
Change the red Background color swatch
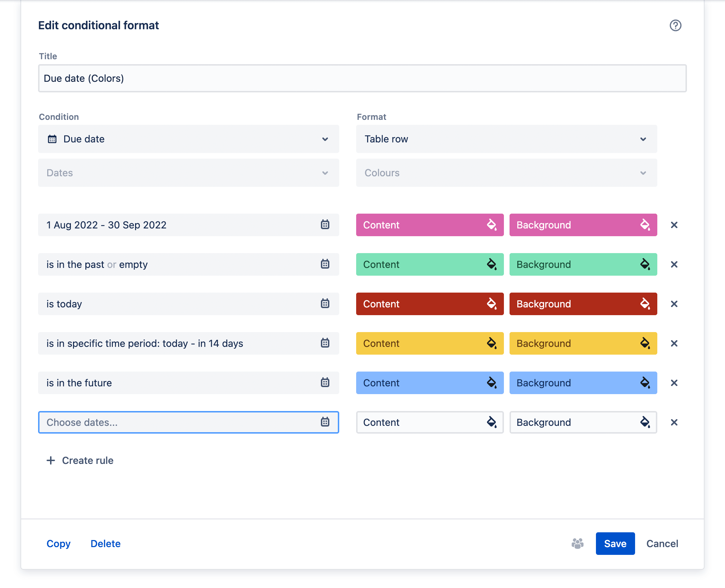[583, 304]
